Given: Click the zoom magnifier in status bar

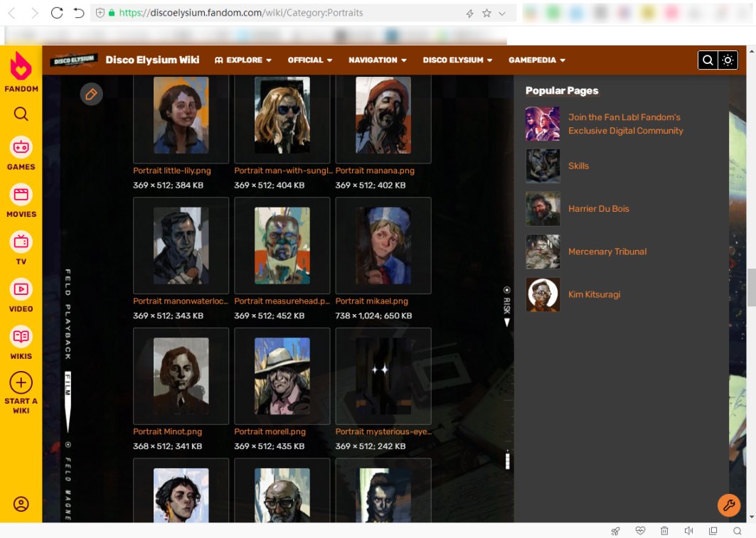Looking at the screenshot, I should [x=738, y=531].
